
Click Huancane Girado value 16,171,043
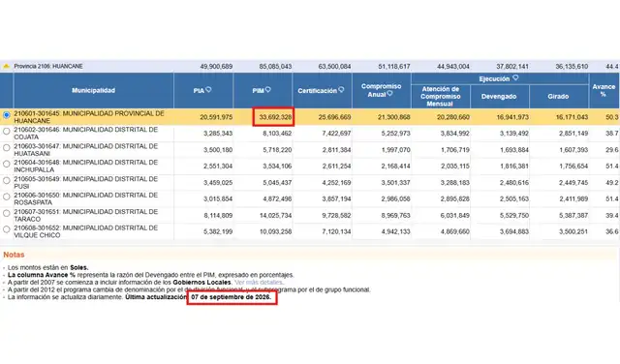[572, 117]
